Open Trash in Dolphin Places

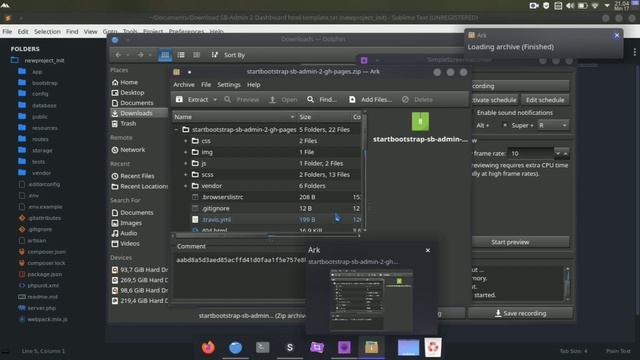[124, 123]
